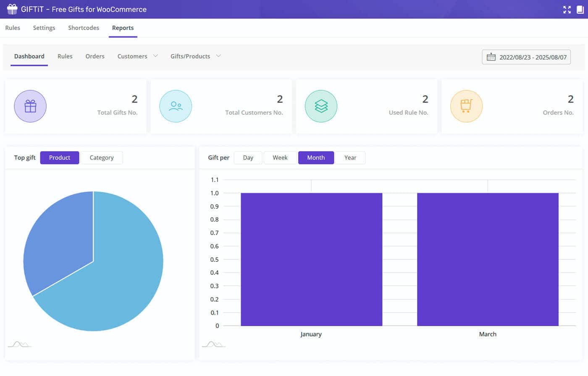Click the GIFTiT gift logo in the header
This screenshot has width=588, height=376.
[11, 9]
